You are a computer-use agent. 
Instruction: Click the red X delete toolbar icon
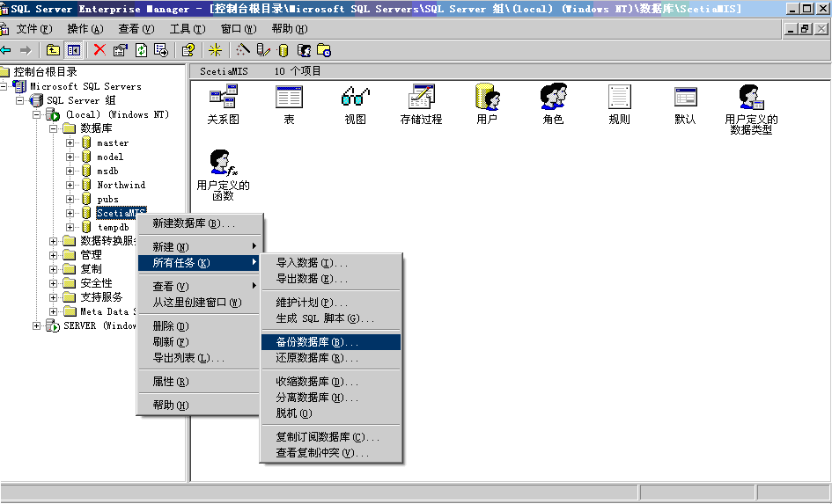coord(99,50)
